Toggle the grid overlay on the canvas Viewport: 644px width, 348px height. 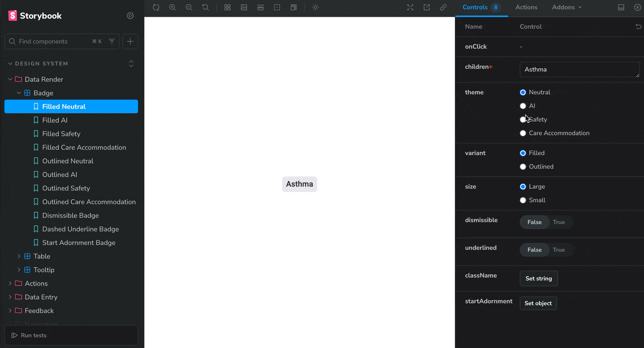[228, 7]
